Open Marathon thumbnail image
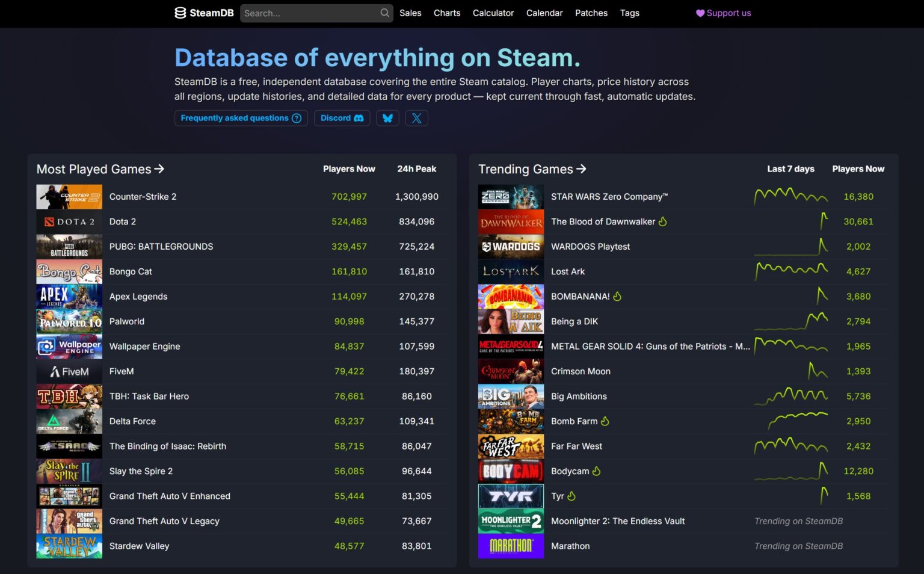This screenshot has width=924, height=574. click(x=511, y=546)
